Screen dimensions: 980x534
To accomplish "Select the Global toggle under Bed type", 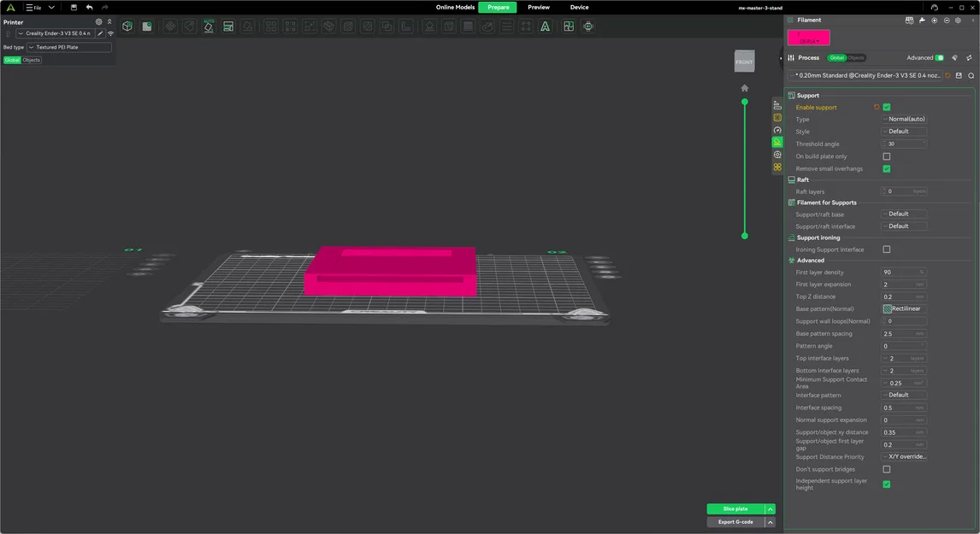I will tap(12, 60).
